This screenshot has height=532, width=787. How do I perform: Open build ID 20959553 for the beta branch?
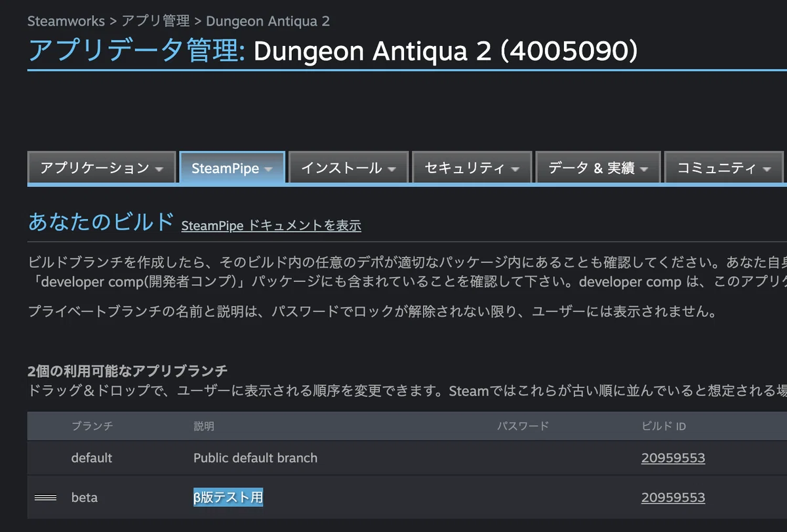(673, 497)
